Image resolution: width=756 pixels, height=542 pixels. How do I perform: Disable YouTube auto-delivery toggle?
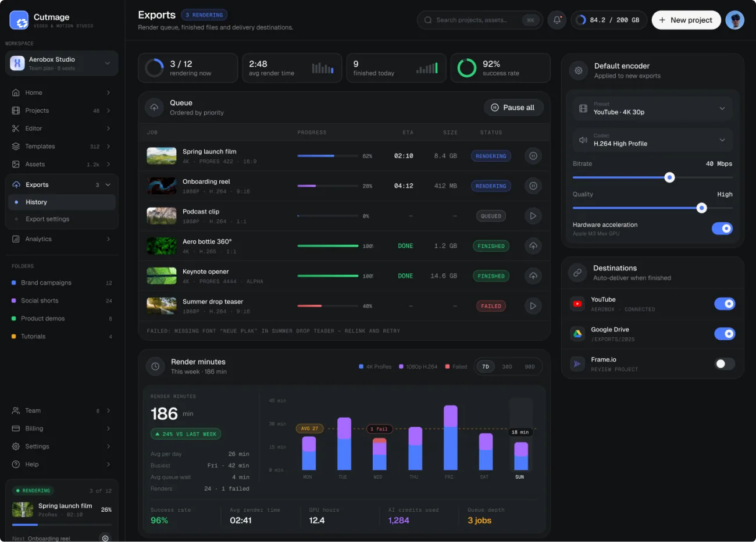click(x=725, y=304)
